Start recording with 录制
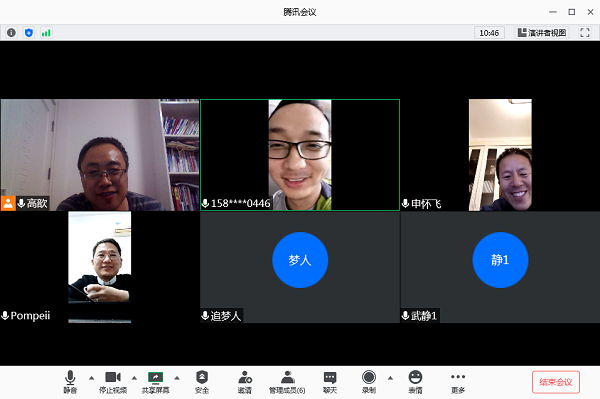The height and width of the screenshot is (399, 600). click(x=369, y=382)
